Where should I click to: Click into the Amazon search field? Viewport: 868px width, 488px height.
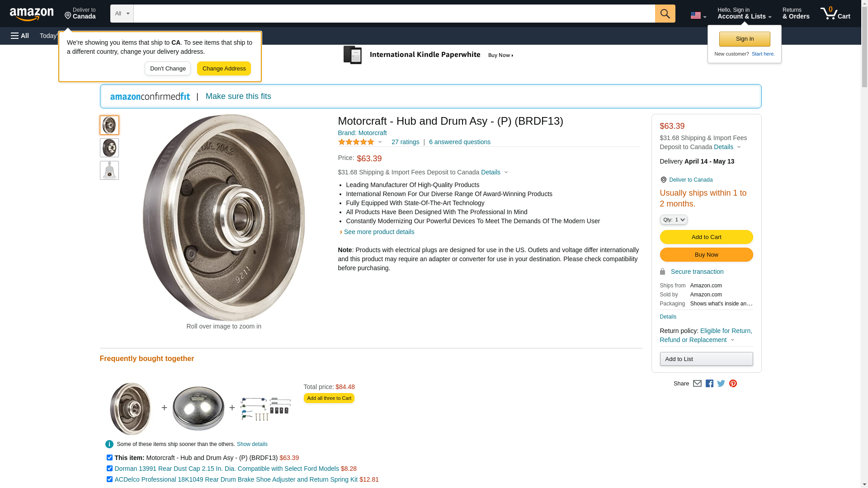click(x=394, y=14)
